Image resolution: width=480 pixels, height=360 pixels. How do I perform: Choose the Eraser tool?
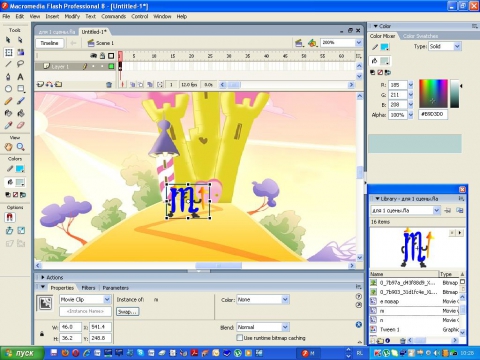click(x=20, y=125)
